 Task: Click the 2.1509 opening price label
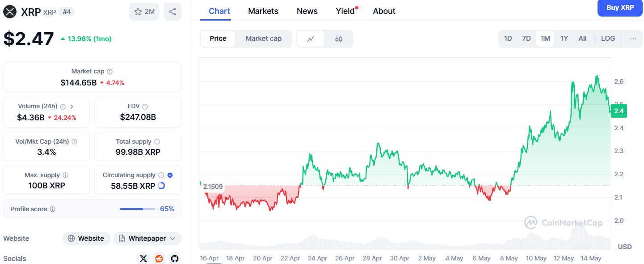213,187
